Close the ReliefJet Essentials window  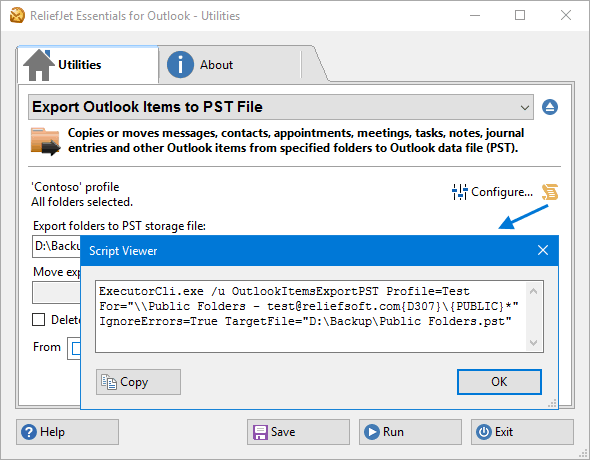tap(566, 15)
